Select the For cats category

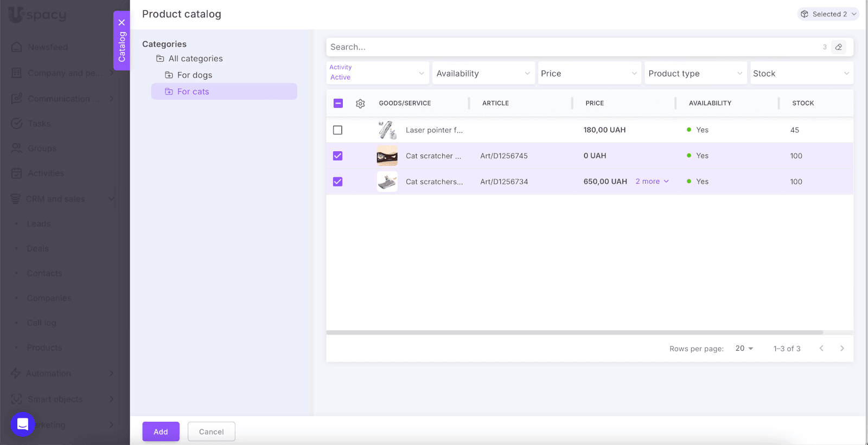pos(193,92)
